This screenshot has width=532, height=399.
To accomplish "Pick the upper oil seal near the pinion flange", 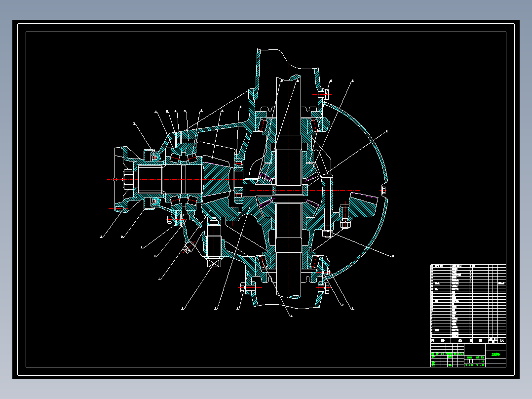I will pos(155,158).
